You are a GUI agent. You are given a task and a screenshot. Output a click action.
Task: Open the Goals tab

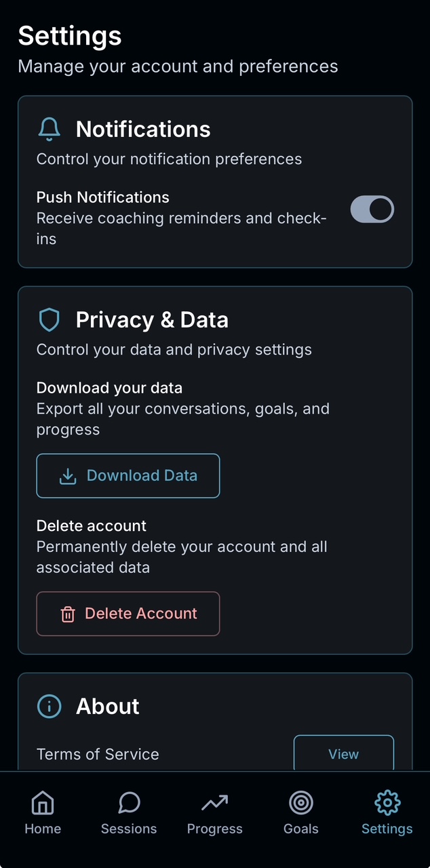point(300,812)
